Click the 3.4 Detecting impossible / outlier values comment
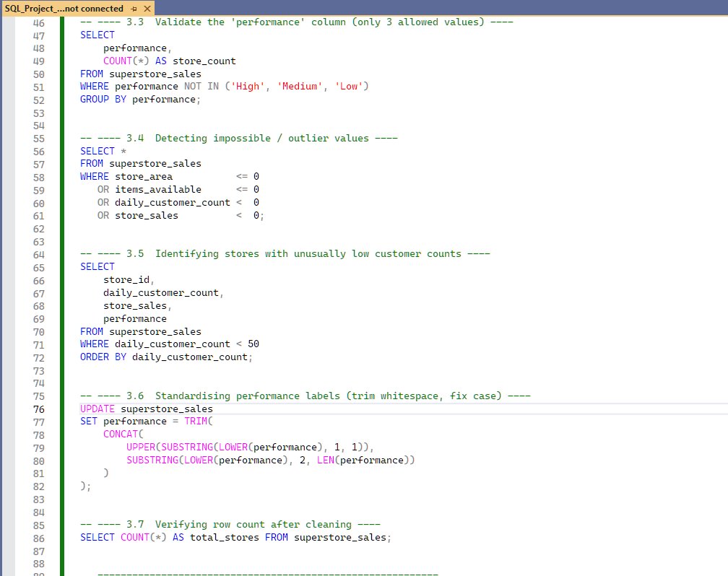Screen dimensions: 728x576 [239, 138]
